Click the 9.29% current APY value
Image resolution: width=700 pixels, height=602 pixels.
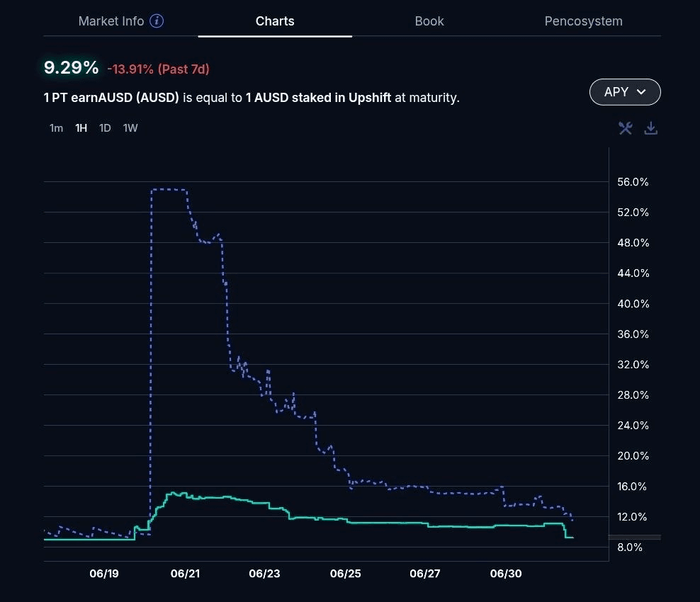(71, 68)
